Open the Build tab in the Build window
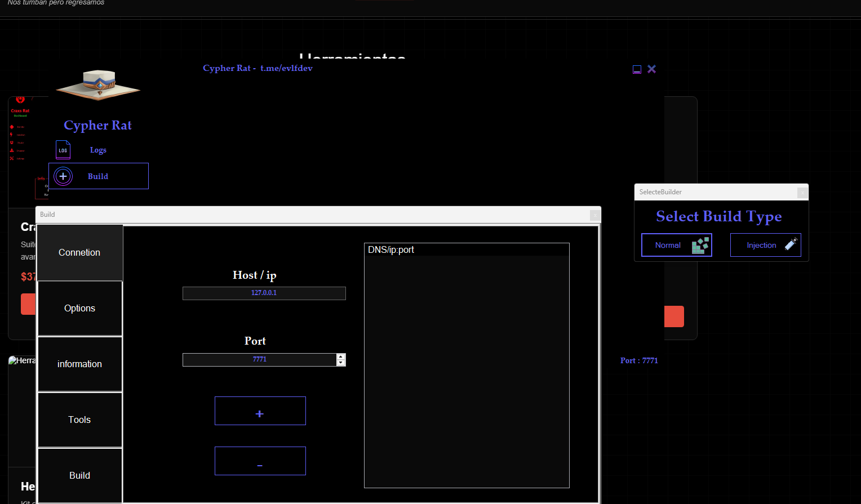861x504 pixels. click(79, 475)
